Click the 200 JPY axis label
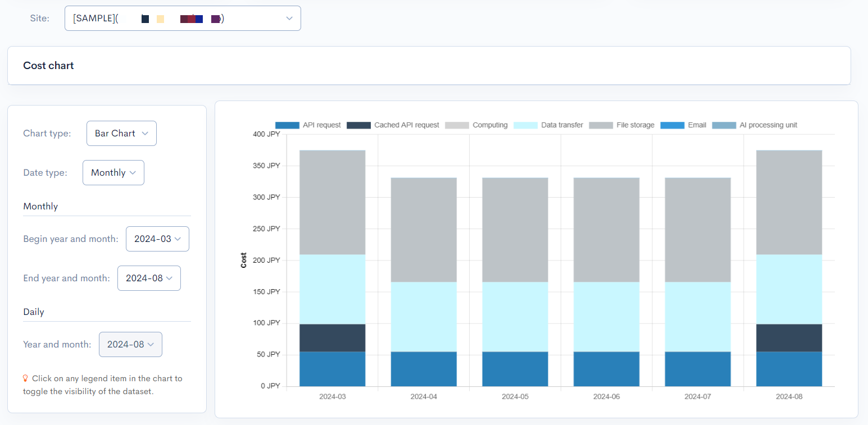Viewport: 868px width, 425px height. point(266,260)
